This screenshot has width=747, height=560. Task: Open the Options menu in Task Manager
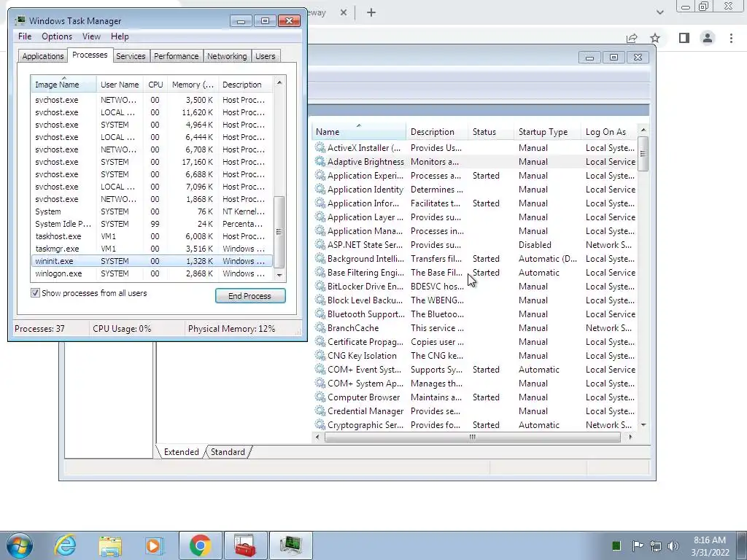point(57,36)
